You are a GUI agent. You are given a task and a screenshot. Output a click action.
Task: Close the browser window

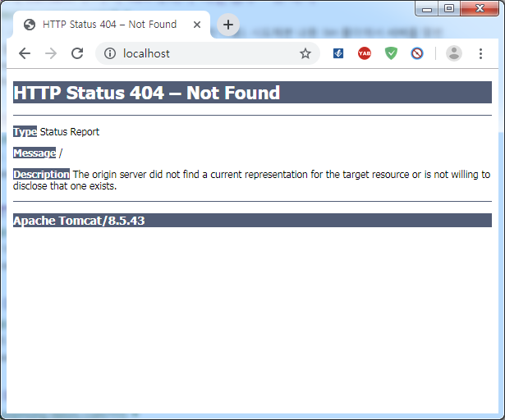click(480, 8)
